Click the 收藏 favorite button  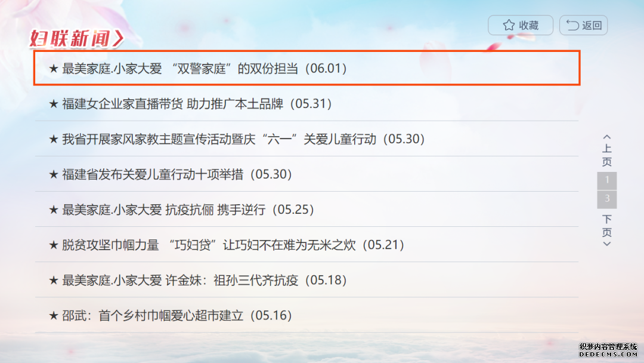point(521,25)
